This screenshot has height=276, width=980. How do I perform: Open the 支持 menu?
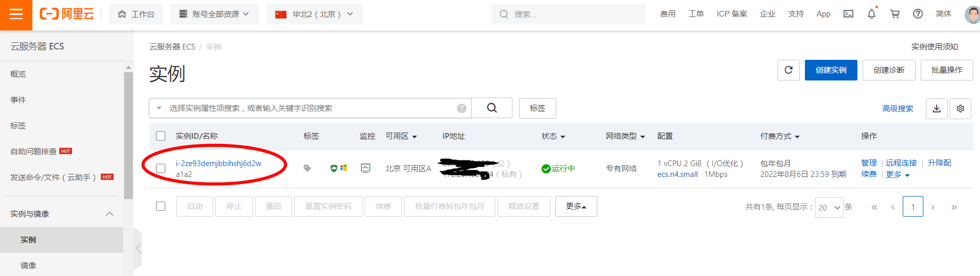coord(796,14)
